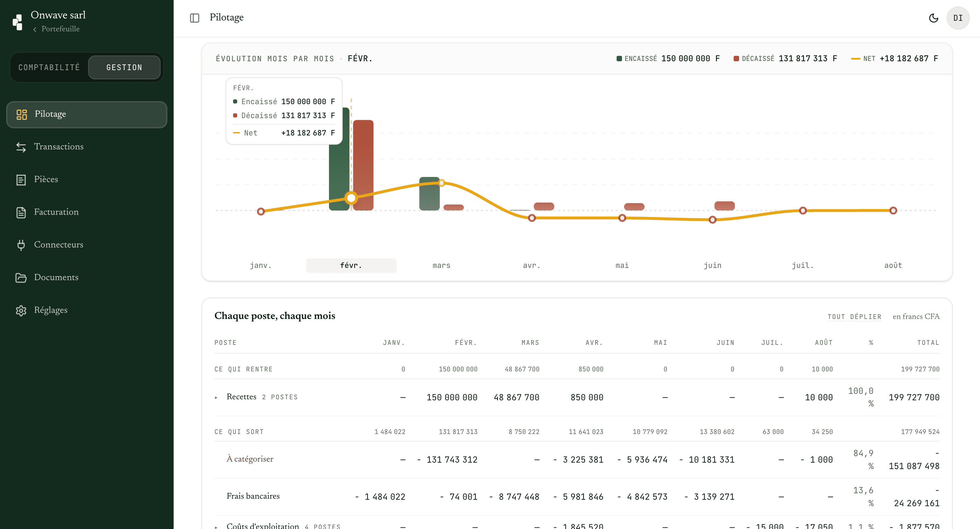This screenshot has height=529, width=980.
Task: Open the Pilotage page
Action: pos(87,114)
